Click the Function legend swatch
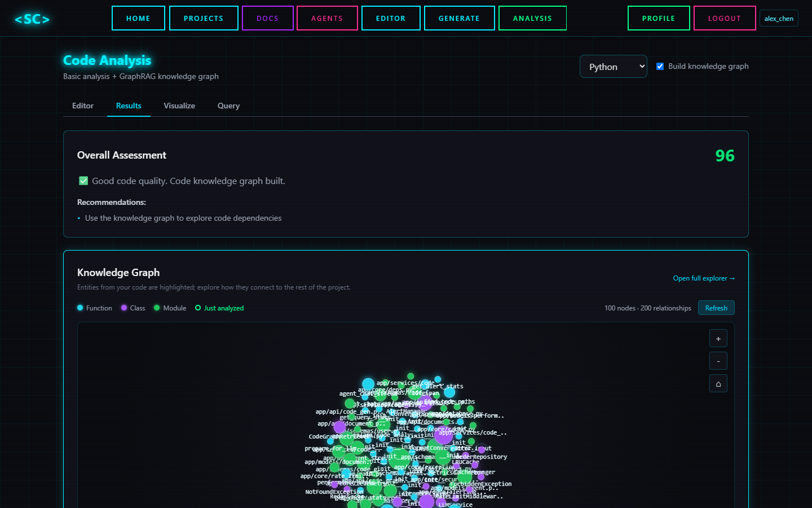 coord(80,308)
